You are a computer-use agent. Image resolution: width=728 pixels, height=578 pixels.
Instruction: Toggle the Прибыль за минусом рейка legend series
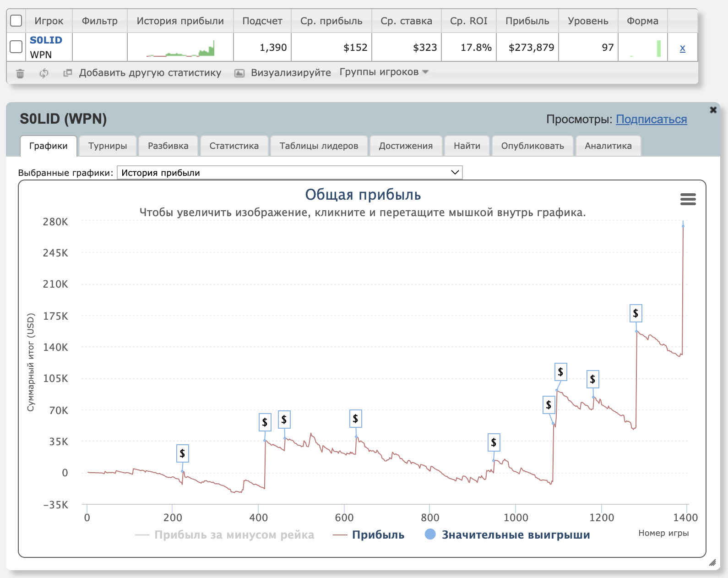(234, 535)
